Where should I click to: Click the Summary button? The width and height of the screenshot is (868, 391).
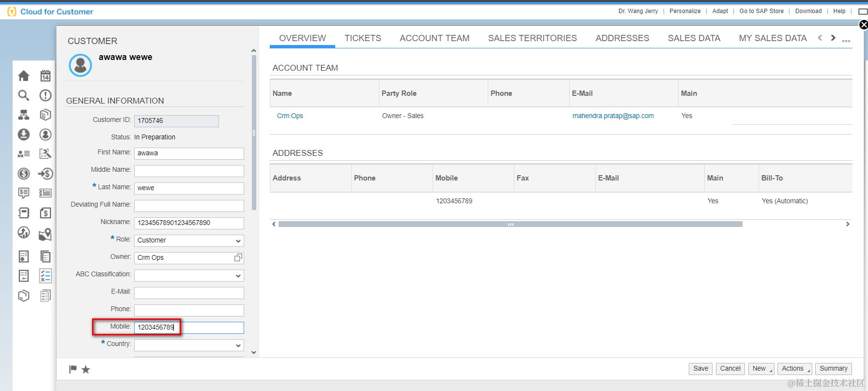coord(833,369)
